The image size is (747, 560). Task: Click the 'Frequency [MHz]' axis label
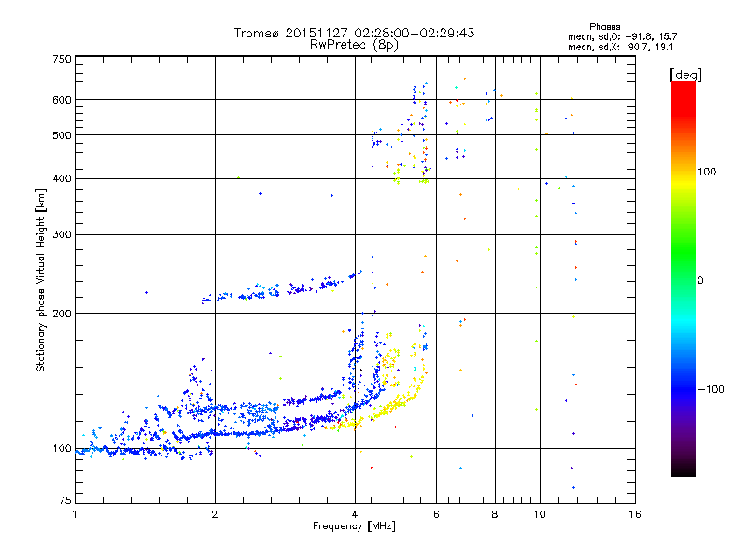(354, 526)
